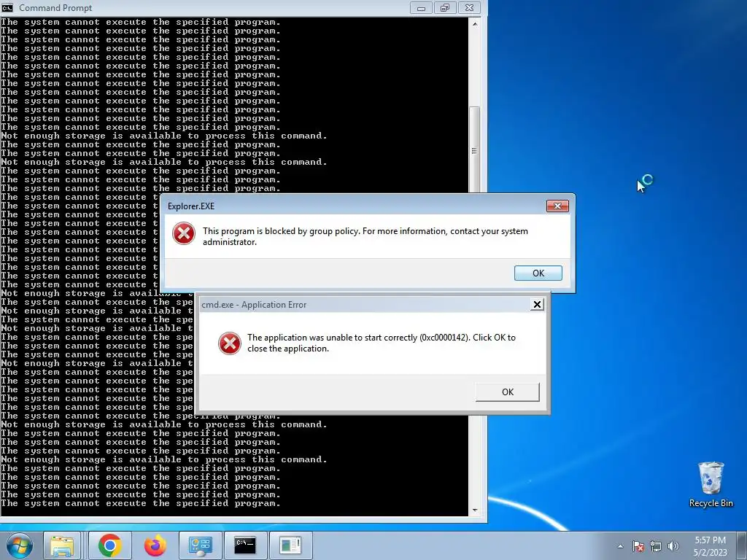Click the 5/2/2023 date in tray
Screen dimensions: 747x560
click(710, 553)
